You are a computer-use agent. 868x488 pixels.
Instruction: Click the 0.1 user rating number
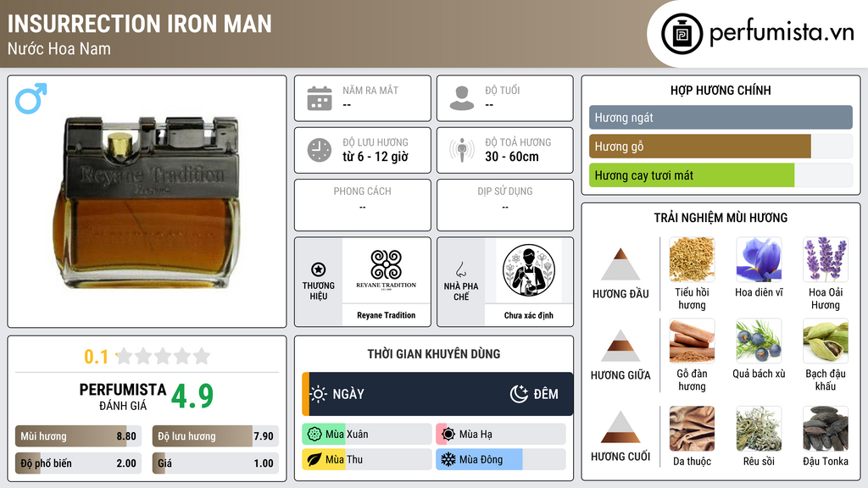click(96, 357)
